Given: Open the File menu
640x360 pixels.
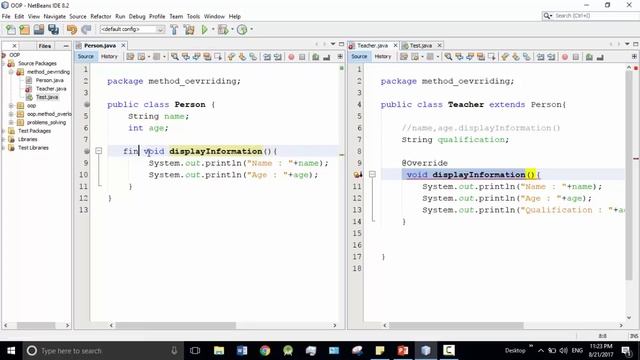Looking at the screenshot, I should pyautogui.click(x=6, y=16).
